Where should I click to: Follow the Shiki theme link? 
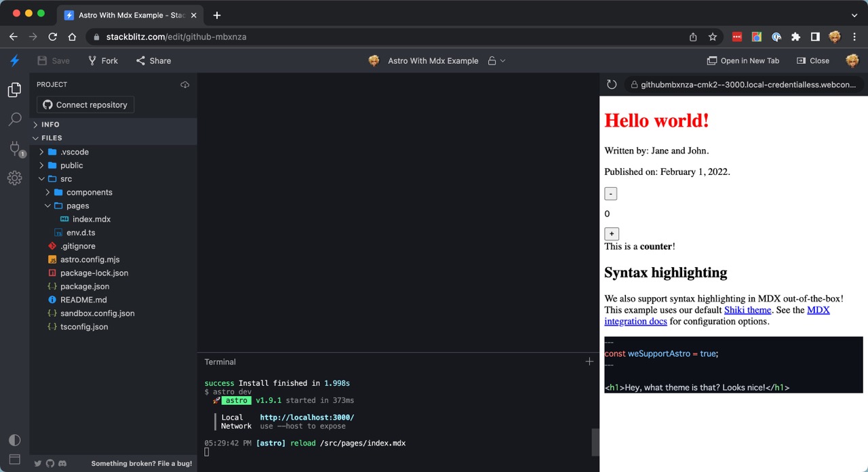(x=747, y=310)
